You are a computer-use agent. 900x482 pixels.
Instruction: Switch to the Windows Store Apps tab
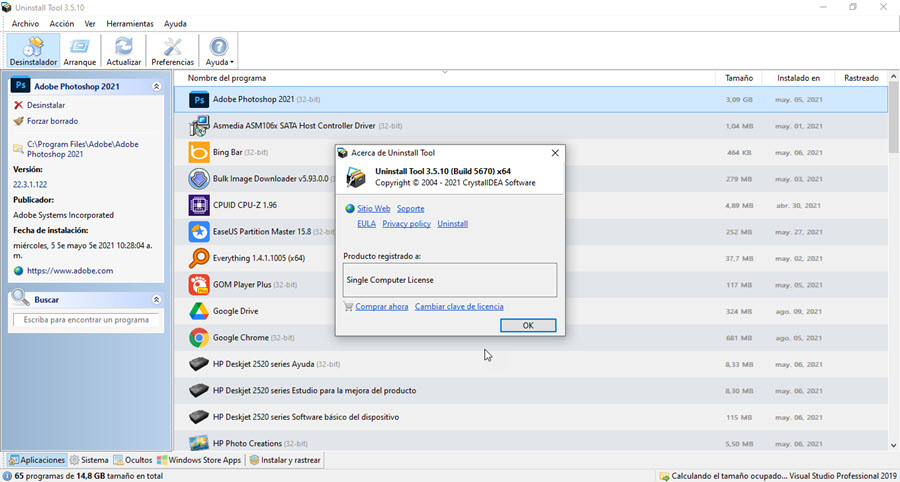[200, 460]
